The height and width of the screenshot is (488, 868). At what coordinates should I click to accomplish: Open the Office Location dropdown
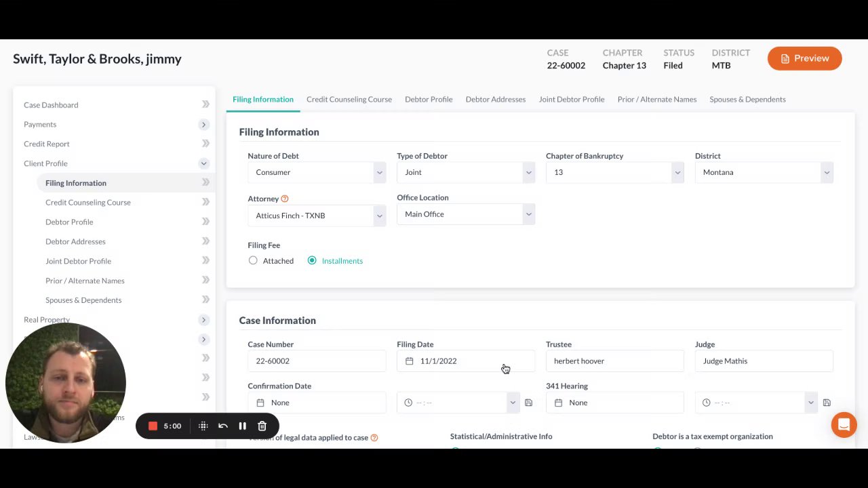(466, 214)
